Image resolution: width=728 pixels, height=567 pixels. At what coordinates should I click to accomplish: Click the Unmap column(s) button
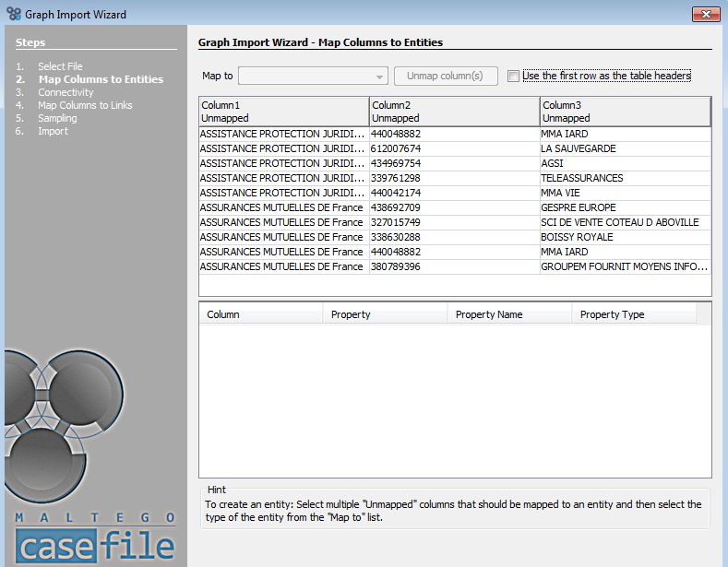[x=446, y=77]
